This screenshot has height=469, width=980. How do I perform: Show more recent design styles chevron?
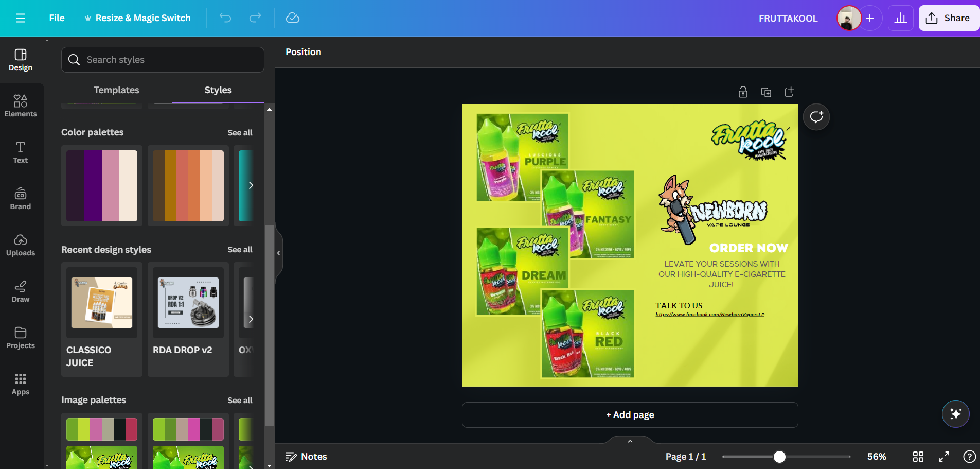(x=251, y=319)
